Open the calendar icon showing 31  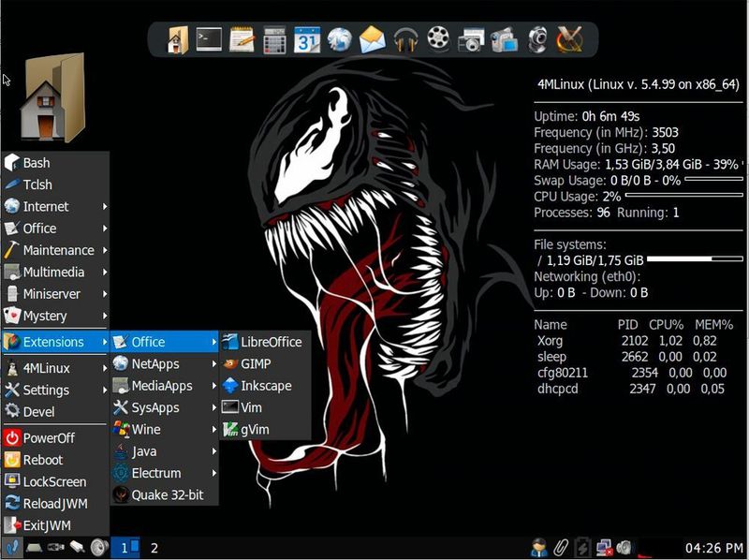307,39
